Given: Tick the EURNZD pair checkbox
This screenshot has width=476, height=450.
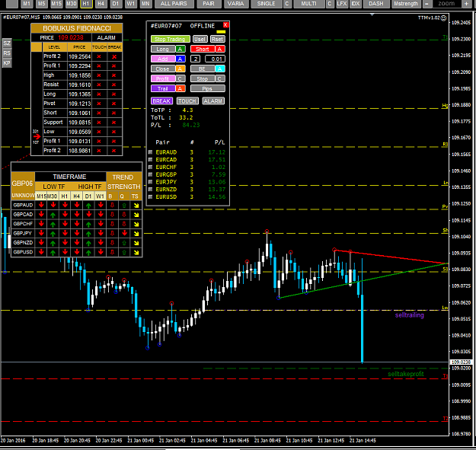Looking at the screenshot, I should pos(150,190).
